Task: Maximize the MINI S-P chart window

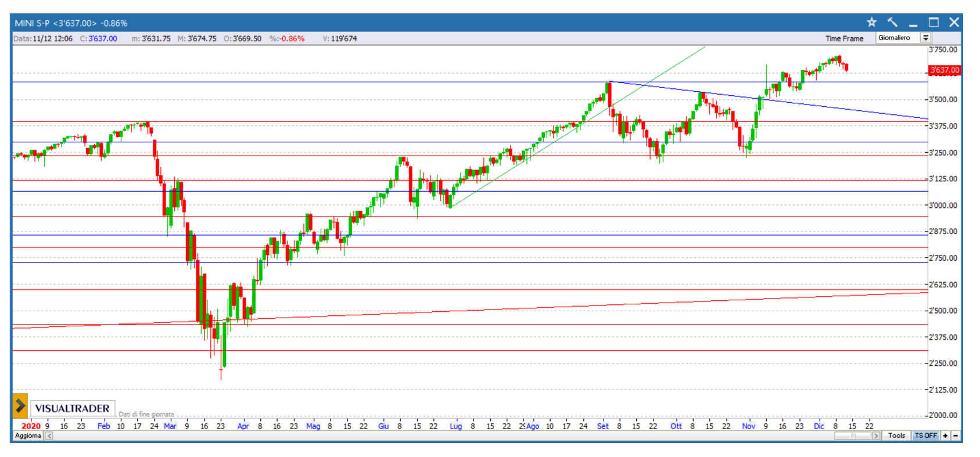Action: click(934, 22)
